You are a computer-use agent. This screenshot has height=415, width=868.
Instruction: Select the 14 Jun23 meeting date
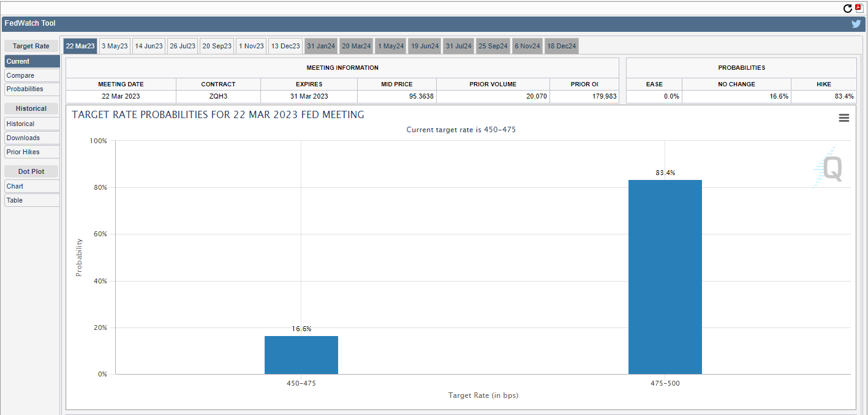click(148, 45)
